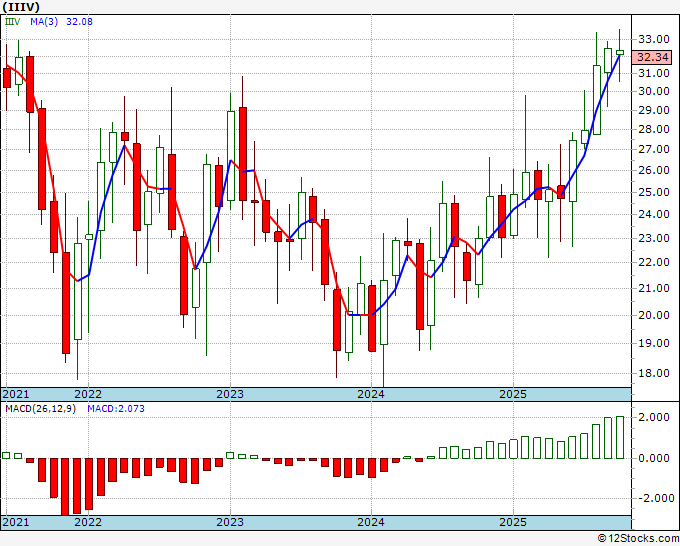Click the 32.34 current price tag
Image resolution: width=680 pixels, height=546 pixels.
click(652, 57)
